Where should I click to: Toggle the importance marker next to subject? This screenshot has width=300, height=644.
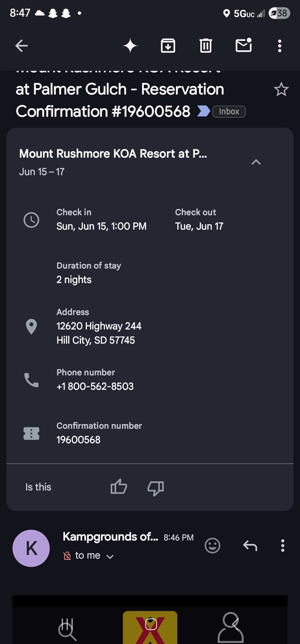point(204,111)
